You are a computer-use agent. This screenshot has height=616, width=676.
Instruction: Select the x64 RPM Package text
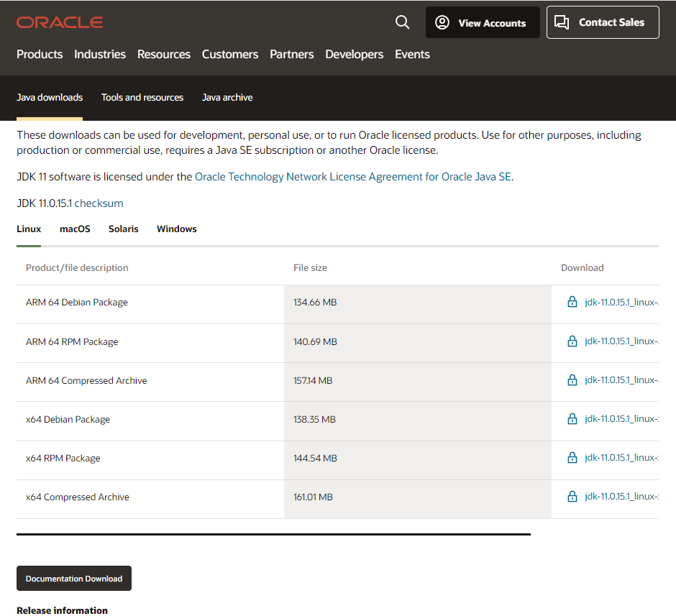pyautogui.click(x=63, y=458)
